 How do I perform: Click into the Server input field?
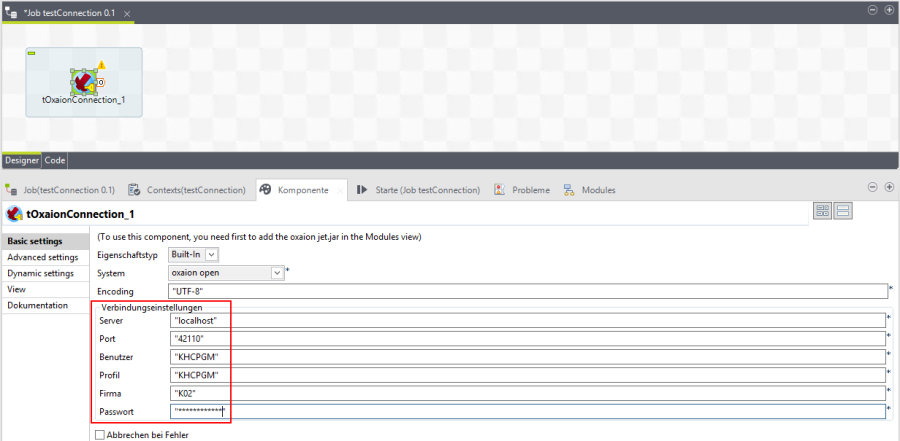pyautogui.click(x=528, y=320)
